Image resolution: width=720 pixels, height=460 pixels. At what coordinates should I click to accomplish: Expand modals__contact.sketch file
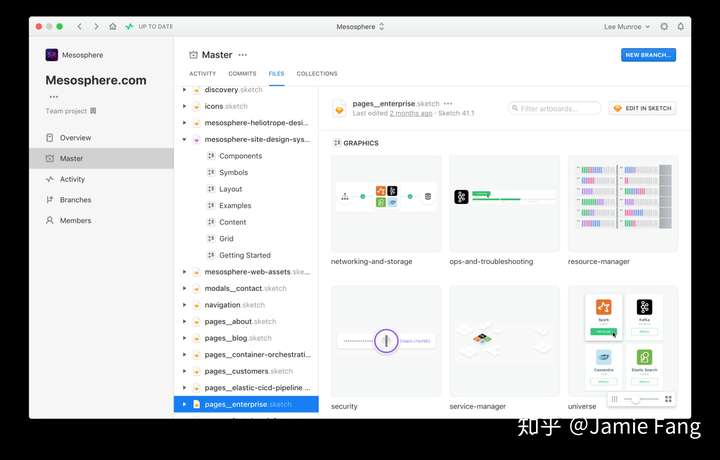184,288
